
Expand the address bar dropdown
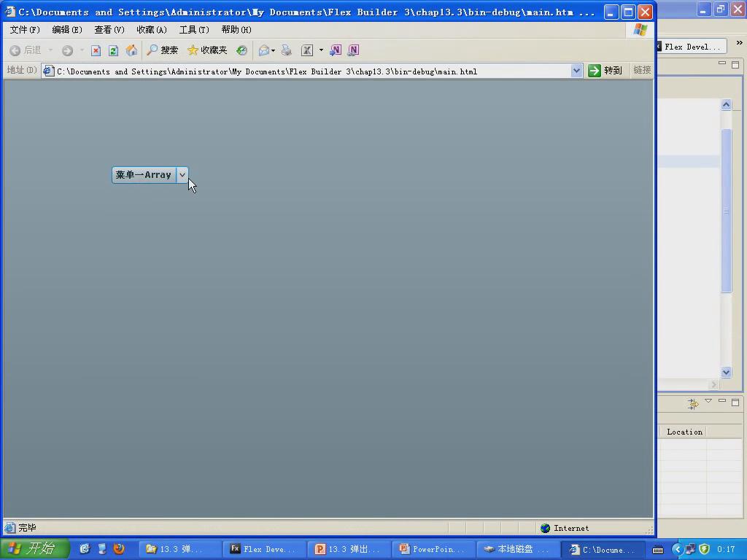576,71
